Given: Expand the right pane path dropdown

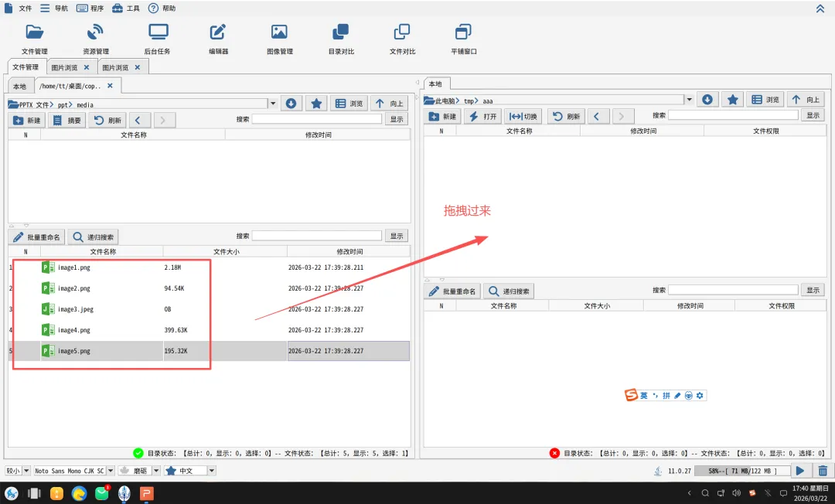Looking at the screenshot, I should pyautogui.click(x=689, y=100).
